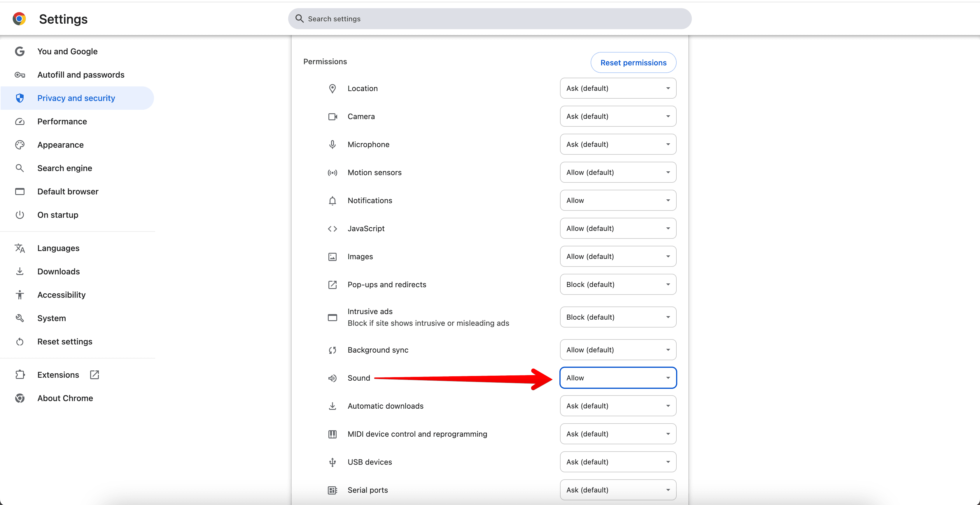Screen dimensions: 980x505
Task: Click the translate icon for Languages
Action: [x=20, y=248]
